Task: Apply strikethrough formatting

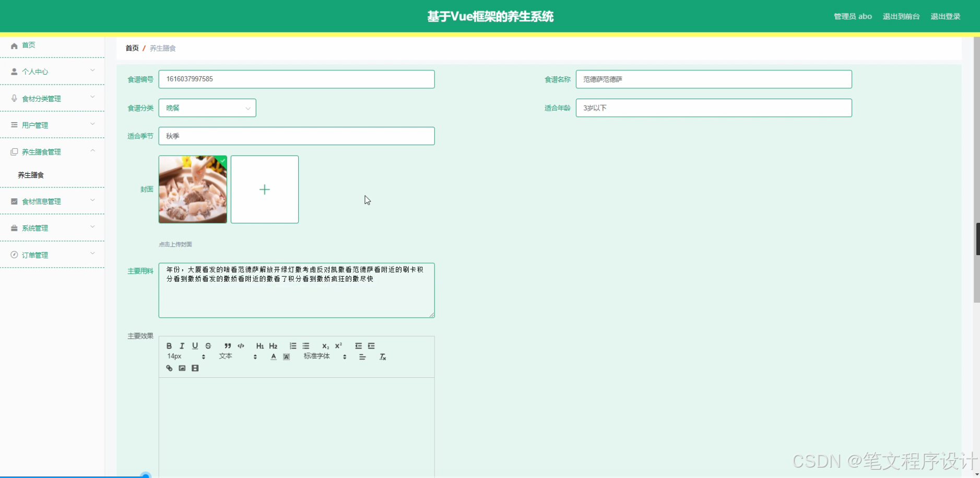Action: [208, 346]
